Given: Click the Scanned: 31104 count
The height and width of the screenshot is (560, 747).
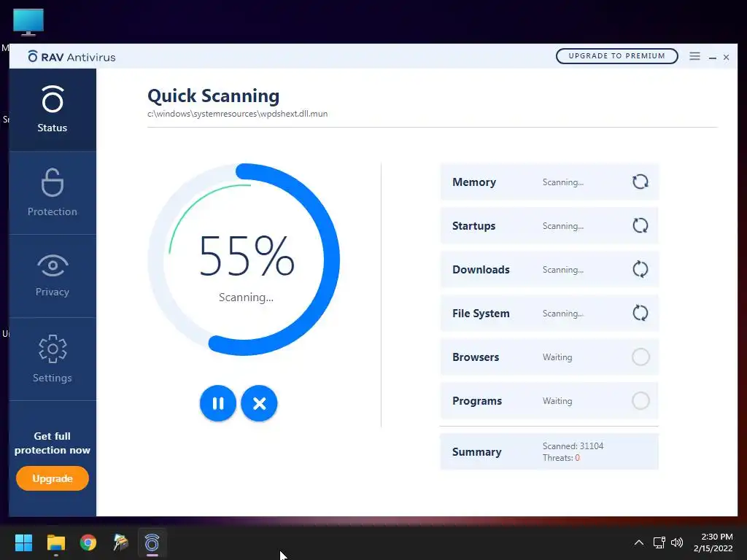Looking at the screenshot, I should coord(573,446).
